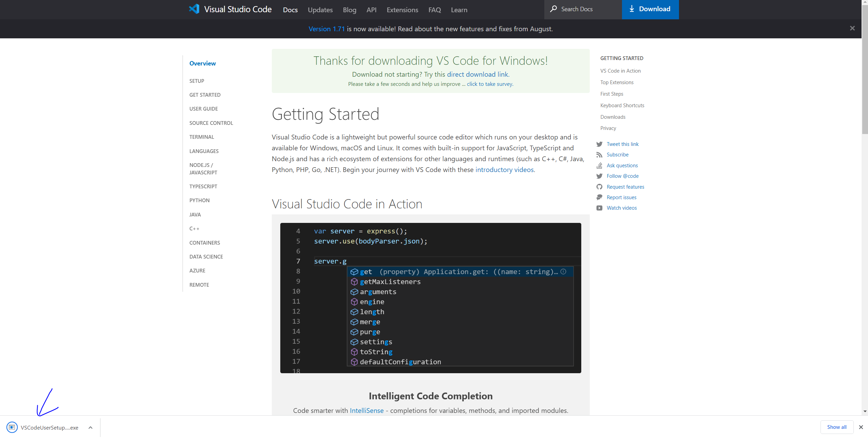The image size is (868, 438).
Task: Expand JAVA section in sidebar
Action: pos(195,214)
